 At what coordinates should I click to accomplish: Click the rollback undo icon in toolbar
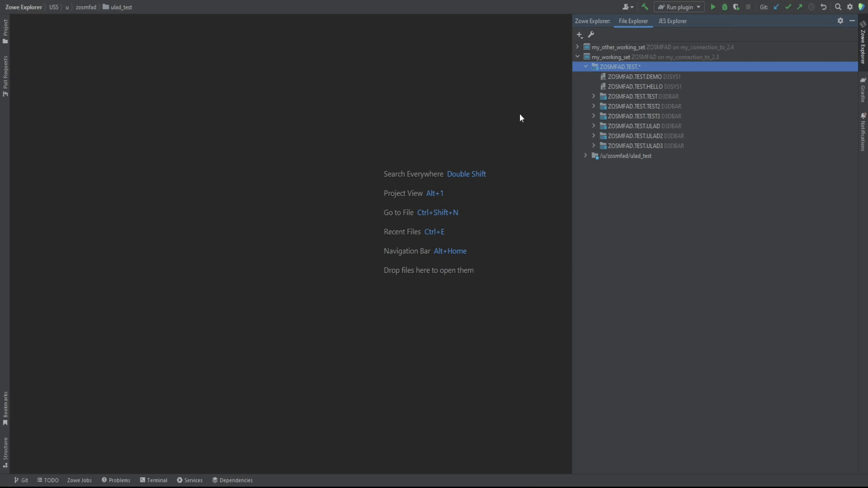pyautogui.click(x=824, y=7)
